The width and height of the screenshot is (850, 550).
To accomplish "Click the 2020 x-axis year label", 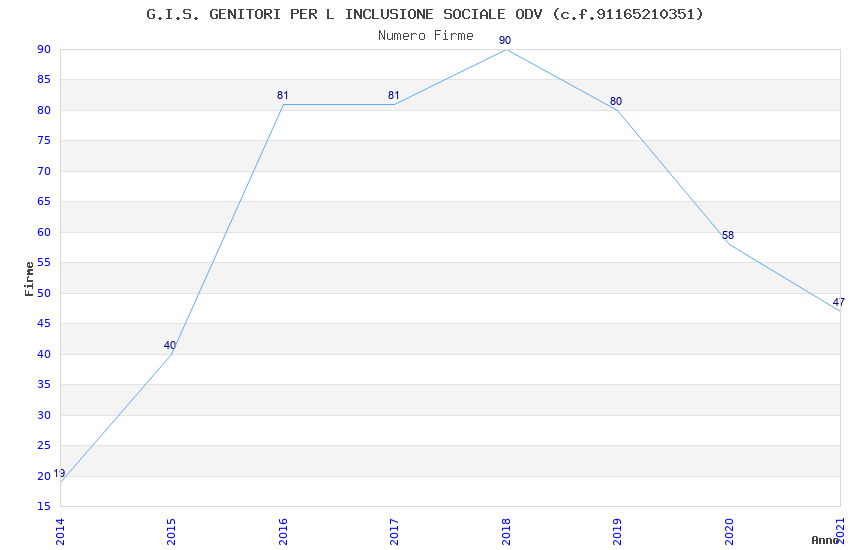I will click(x=729, y=528).
